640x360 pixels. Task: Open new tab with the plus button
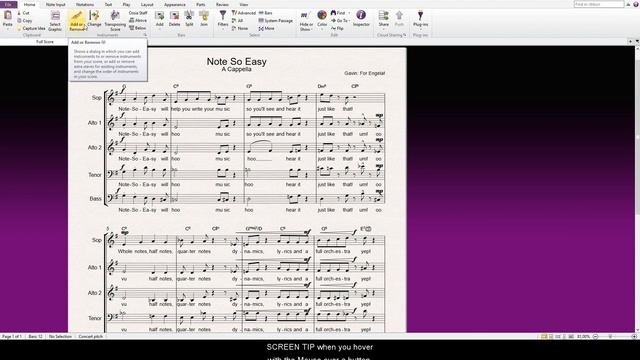pos(630,42)
